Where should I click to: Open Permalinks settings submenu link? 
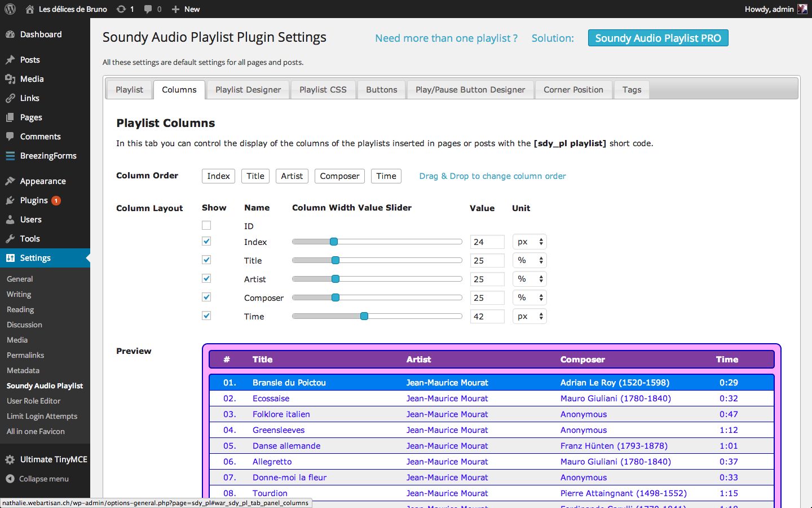25,355
